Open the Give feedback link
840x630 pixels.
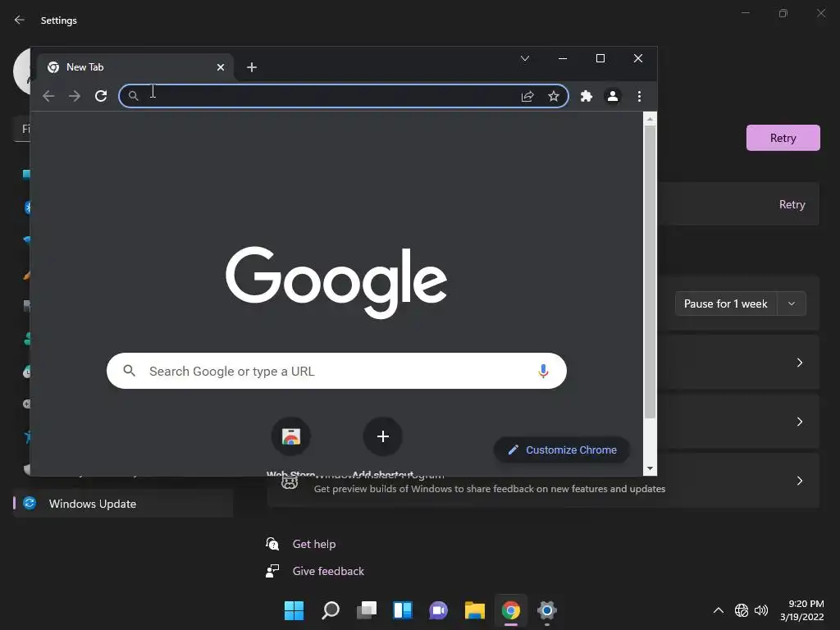coord(328,572)
